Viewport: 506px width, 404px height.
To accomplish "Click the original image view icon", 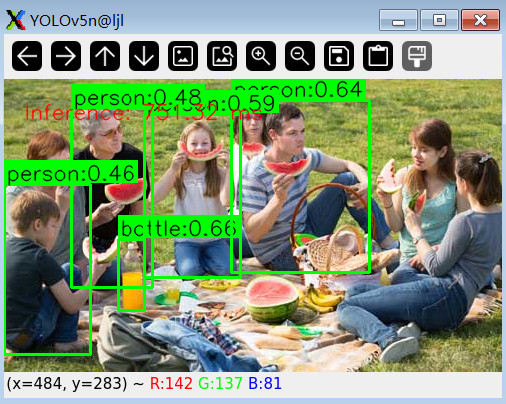I will (183, 56).
